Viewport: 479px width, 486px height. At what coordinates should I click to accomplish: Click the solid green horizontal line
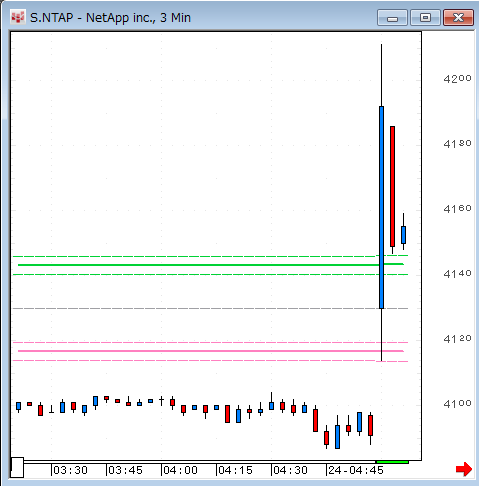pos(211,265)
